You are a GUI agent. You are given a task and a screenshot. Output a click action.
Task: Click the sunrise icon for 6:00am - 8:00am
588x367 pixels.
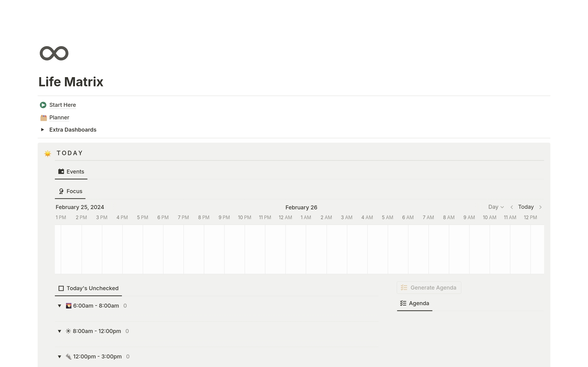click(69, 306)
